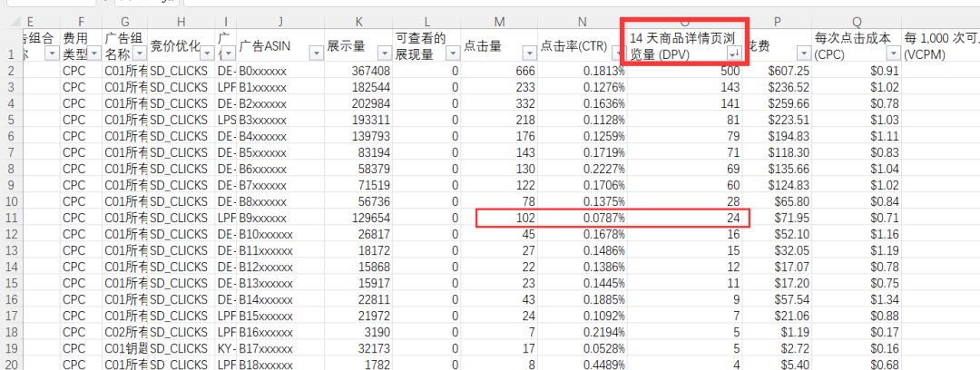The height and width of the screenshot is (370, 980).
Task: Select column L header
Action: [426, 23]
